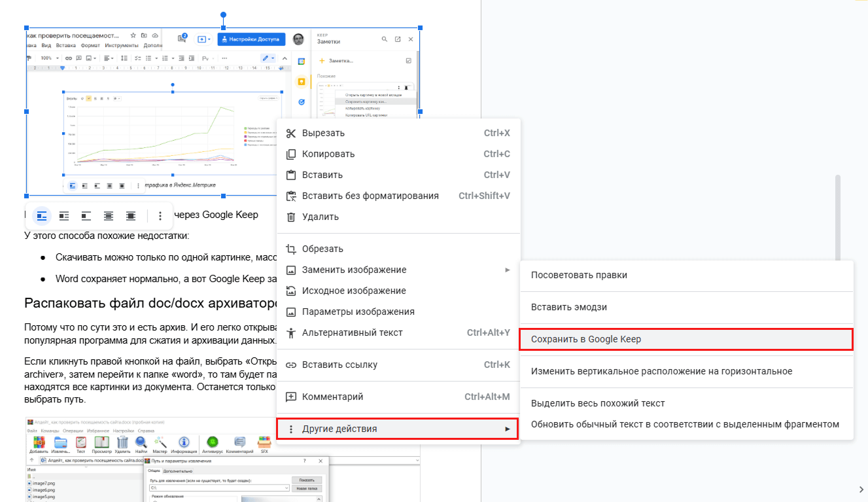Set image Behind text layout icon
Image resolution: width=868 pixels, height=502 pixels.
tap(109, 215)
